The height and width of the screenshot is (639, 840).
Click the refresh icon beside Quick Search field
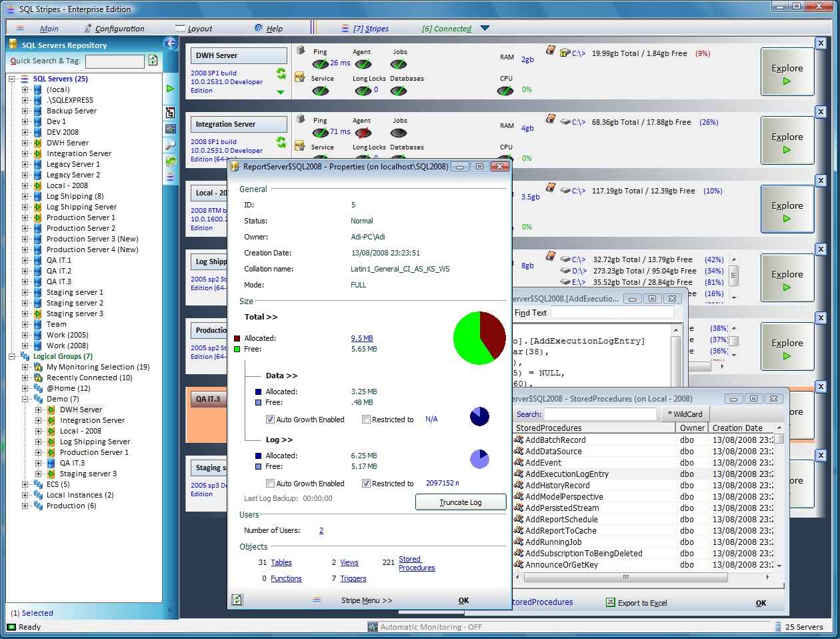(x=153, y=61)
